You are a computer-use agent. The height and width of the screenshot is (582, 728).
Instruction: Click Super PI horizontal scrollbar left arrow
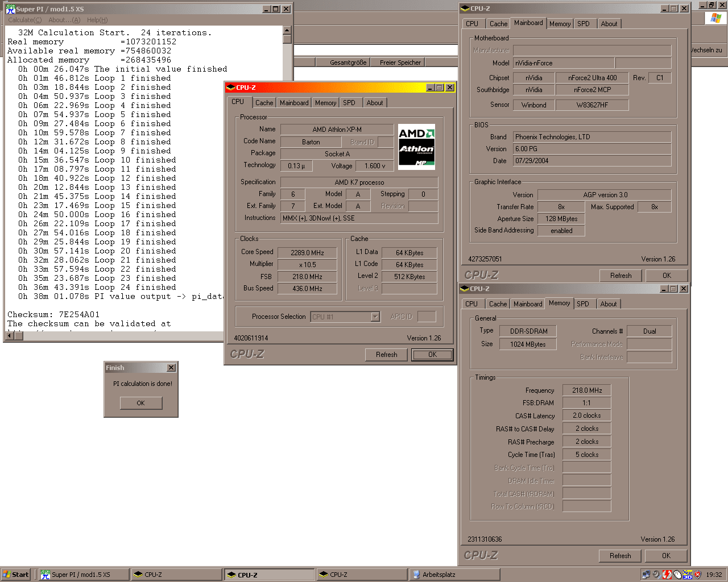point(9,336)
